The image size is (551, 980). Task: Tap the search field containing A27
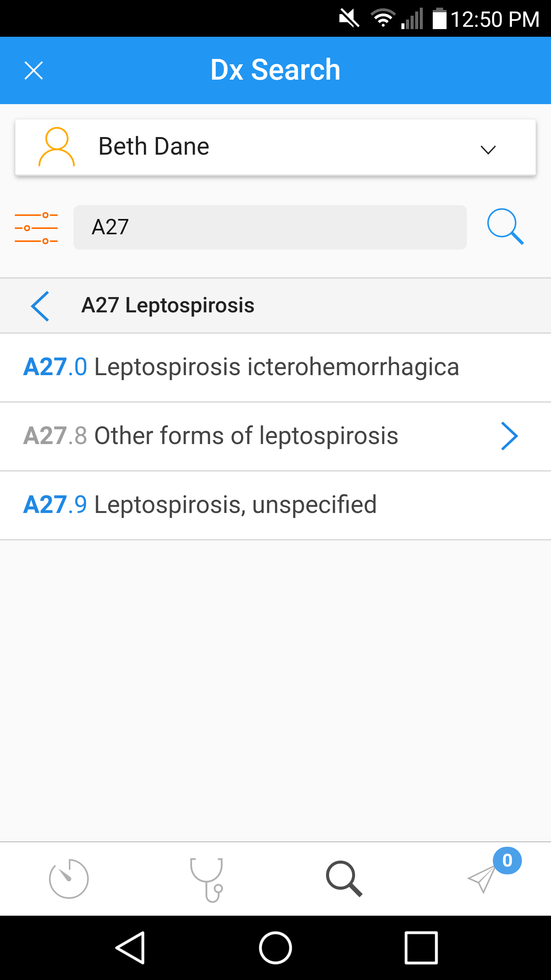tap(270, 227)
